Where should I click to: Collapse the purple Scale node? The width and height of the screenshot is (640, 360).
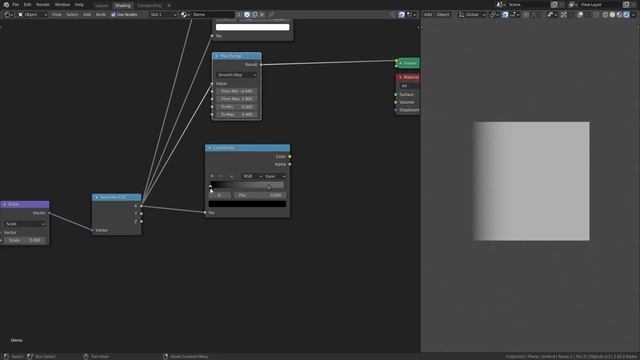coord(4,204)
